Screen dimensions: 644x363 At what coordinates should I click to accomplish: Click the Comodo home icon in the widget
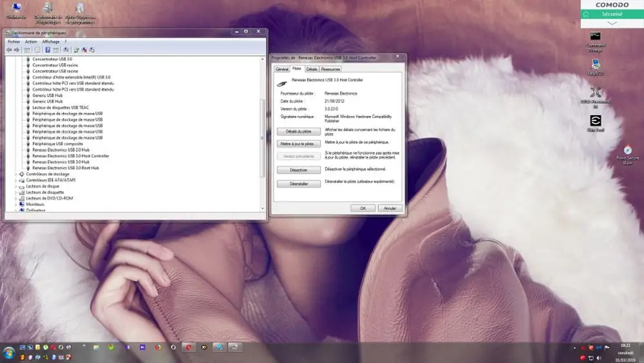pos(586,14)
